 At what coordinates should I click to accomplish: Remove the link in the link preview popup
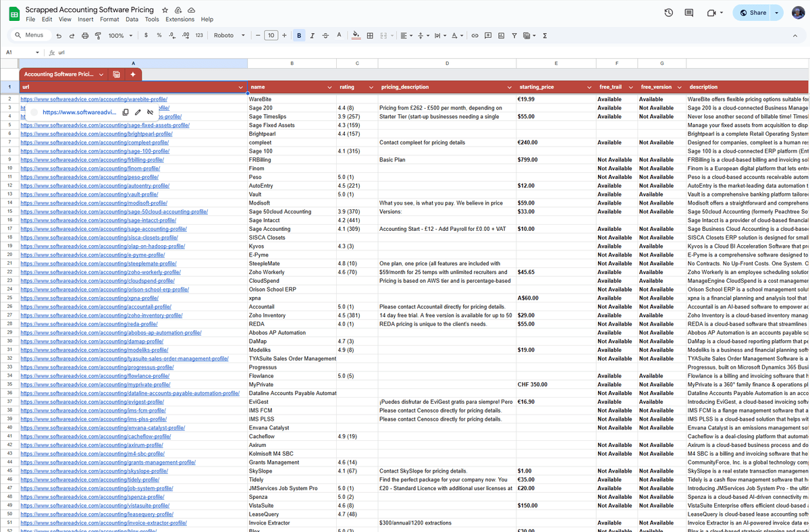click(150, 112)
